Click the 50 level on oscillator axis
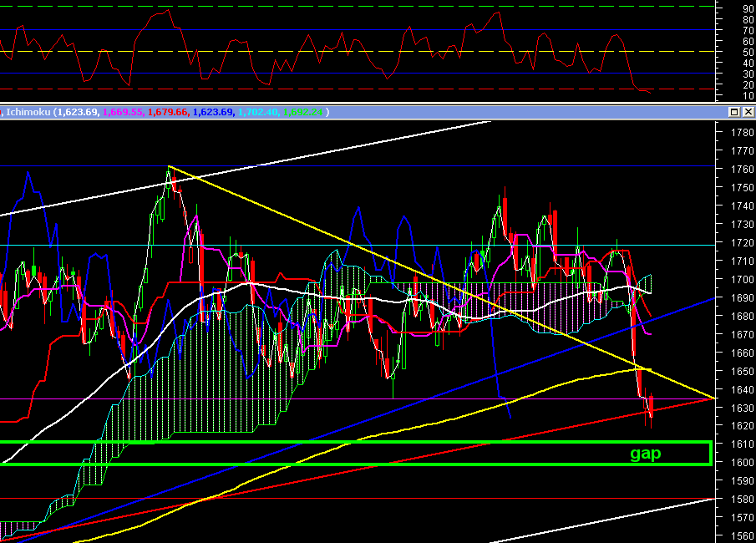This screenshot has width=756, height=543. point(748,53)
